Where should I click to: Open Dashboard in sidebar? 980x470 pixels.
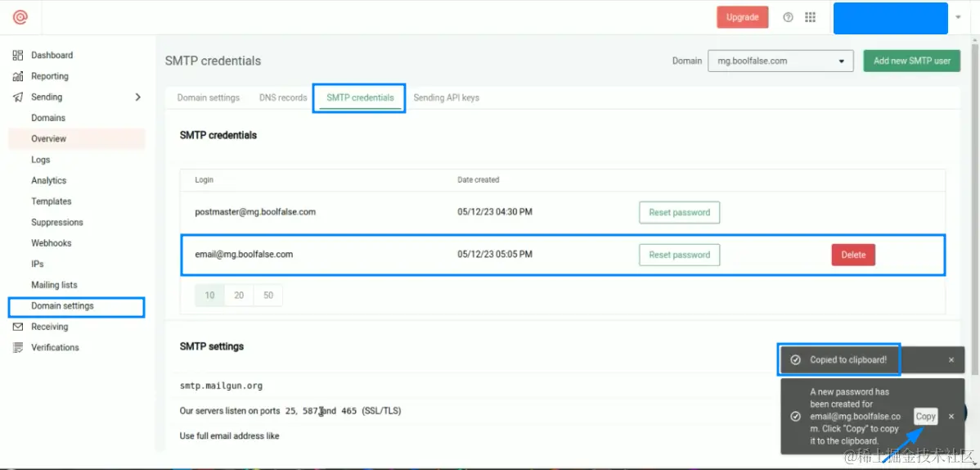(x=52, y=55)
